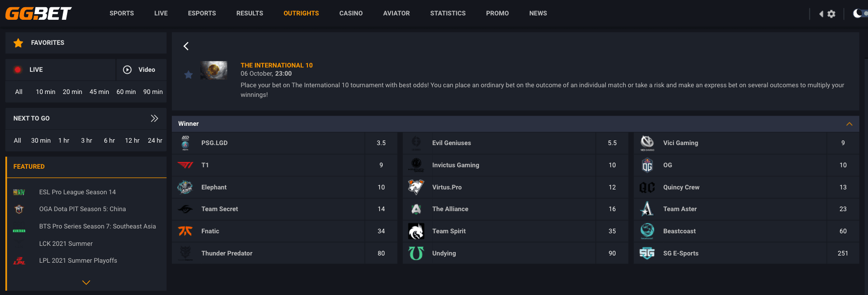Select the 45 min live filter
868x295 pixels.
[99, 92]
